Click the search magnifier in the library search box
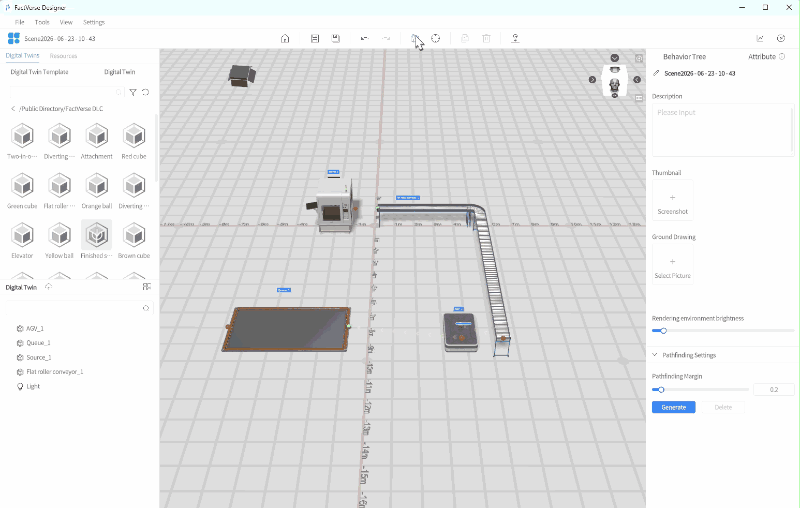This screenshot has height=508, width=800. pyautogui.click(x=118, y=92)
